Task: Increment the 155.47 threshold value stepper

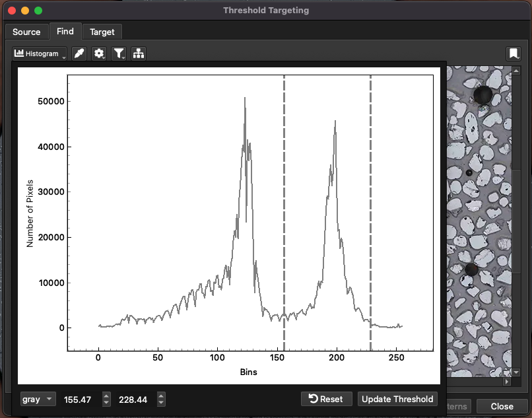Action: [106, 396]
